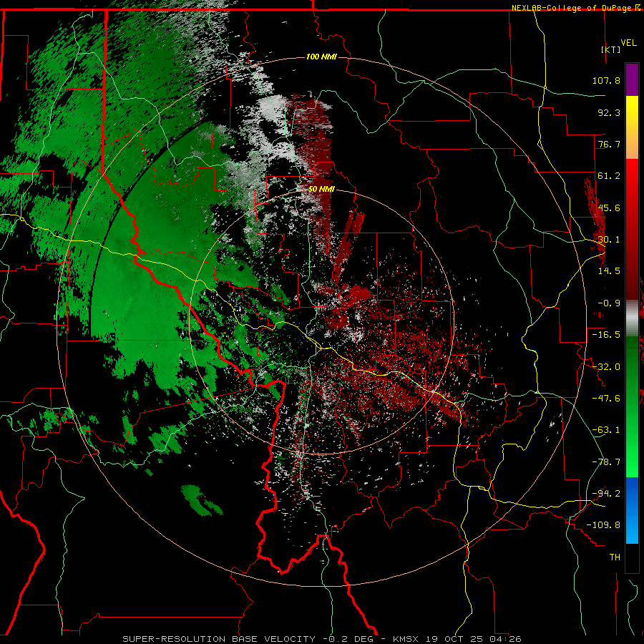Click the 76.7 velocity scale value
This screenshot has width=644, height=644.
(x=609, y=144)
